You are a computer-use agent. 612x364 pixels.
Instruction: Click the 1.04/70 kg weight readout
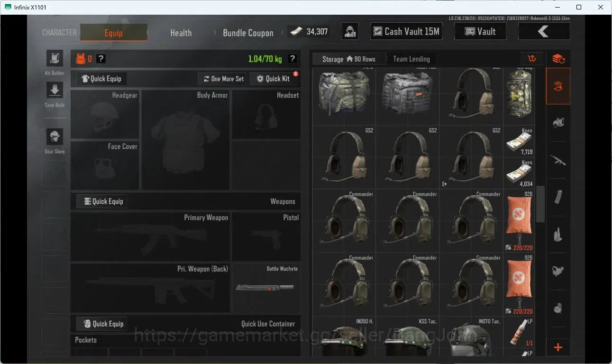pos(265,59)
